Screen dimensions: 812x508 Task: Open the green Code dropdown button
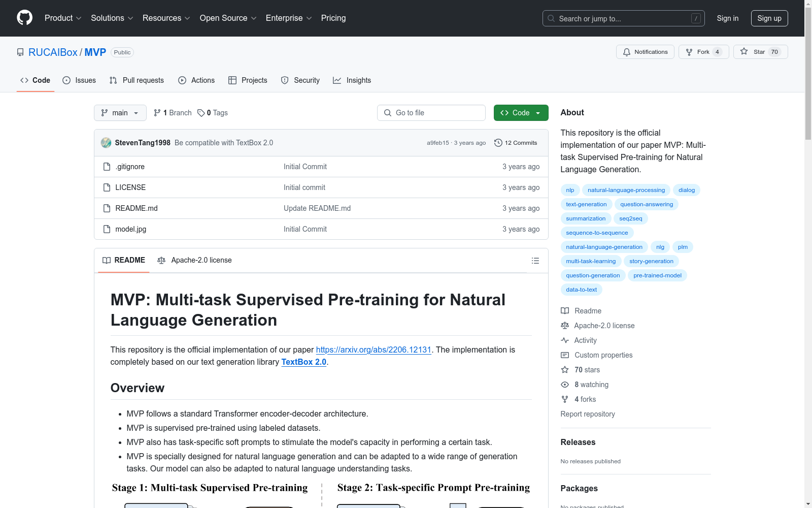pos(521,113)
